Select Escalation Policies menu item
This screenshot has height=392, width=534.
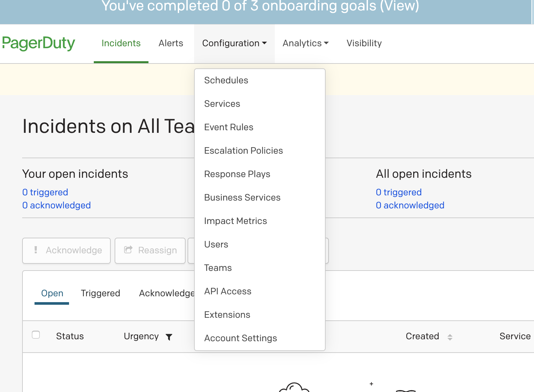click(243, 151)
